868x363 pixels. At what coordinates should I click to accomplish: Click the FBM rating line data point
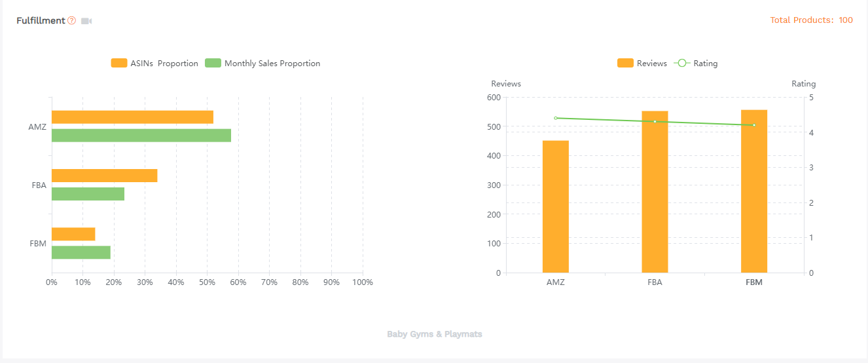tap(754, 125)
